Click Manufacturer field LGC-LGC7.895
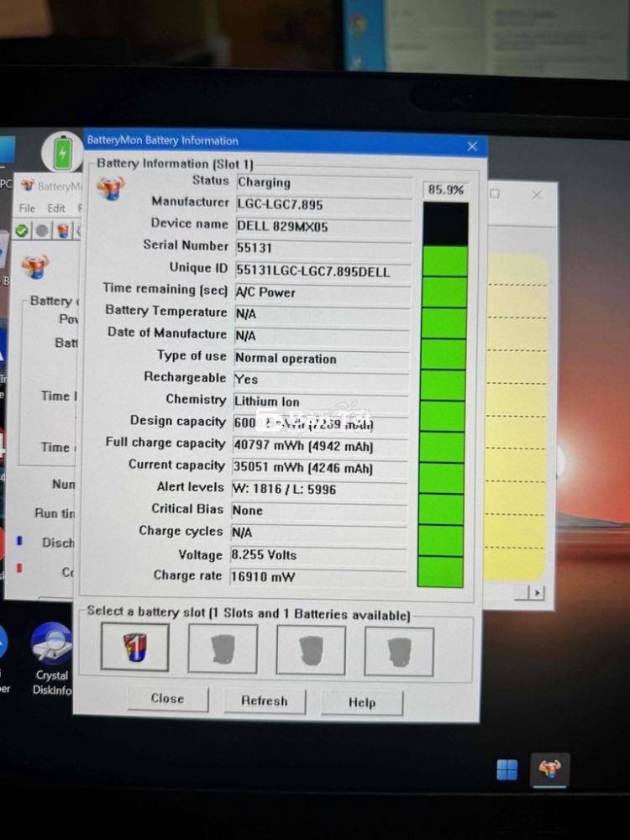Image resolution: width=630 pixels, height=840 pixels. (324, 204)
